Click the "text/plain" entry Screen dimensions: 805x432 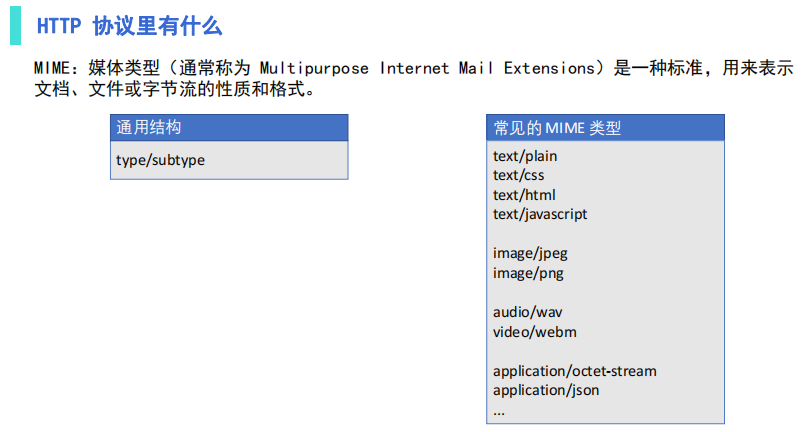click(525, 156)
